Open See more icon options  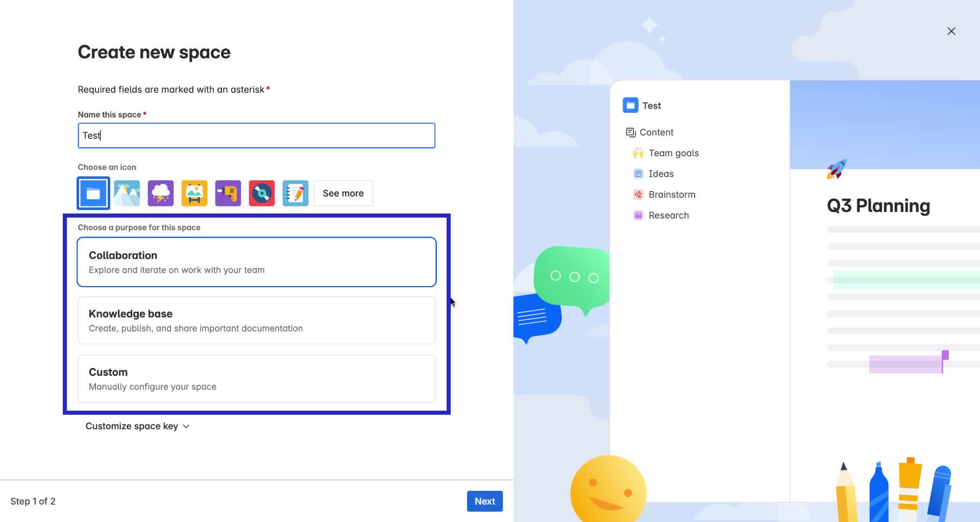343,194
